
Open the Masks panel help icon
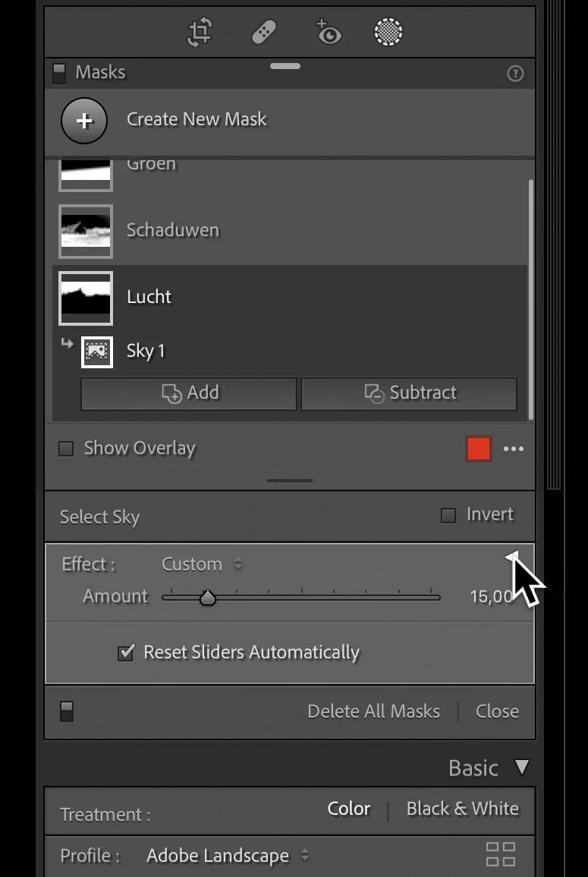click(514, 73)
